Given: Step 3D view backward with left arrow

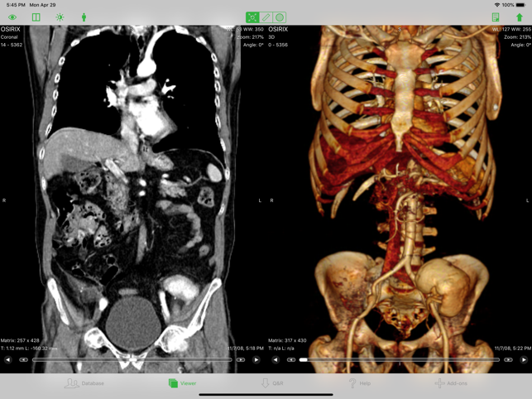Looking at the screenshot, I should 276,360.
